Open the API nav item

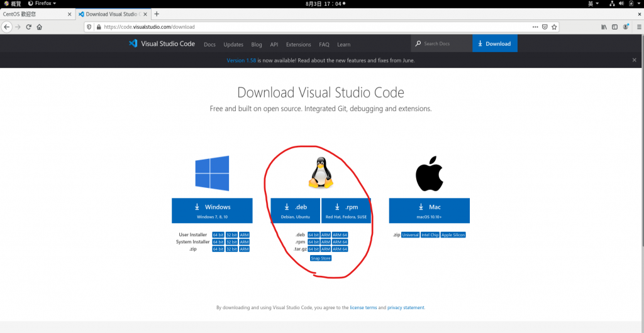point(274,44)
